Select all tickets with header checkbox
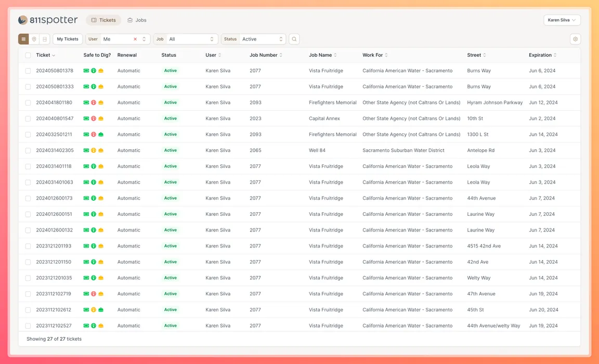Viewport: 599px width, 364px height. click(x=28, y=55)
